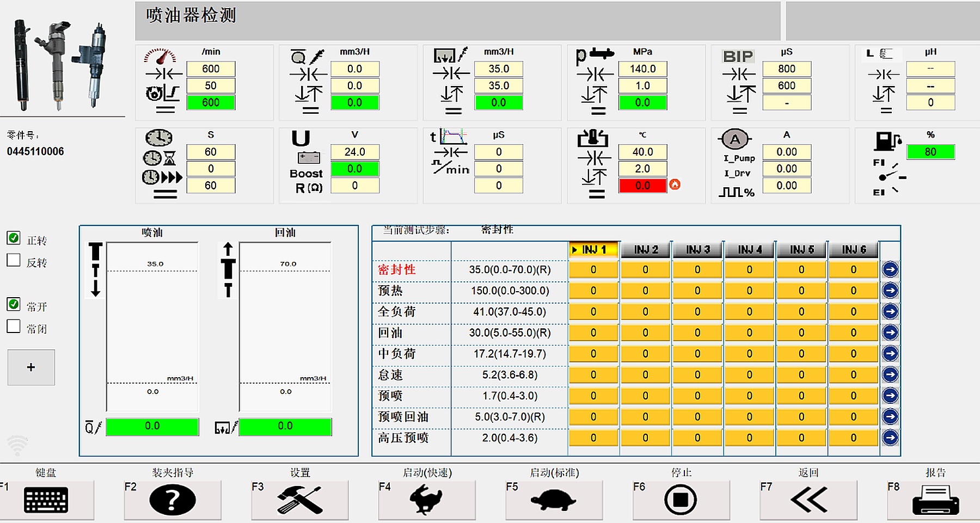
Task: Click the ammeter current icon
Action: (735, 139)
